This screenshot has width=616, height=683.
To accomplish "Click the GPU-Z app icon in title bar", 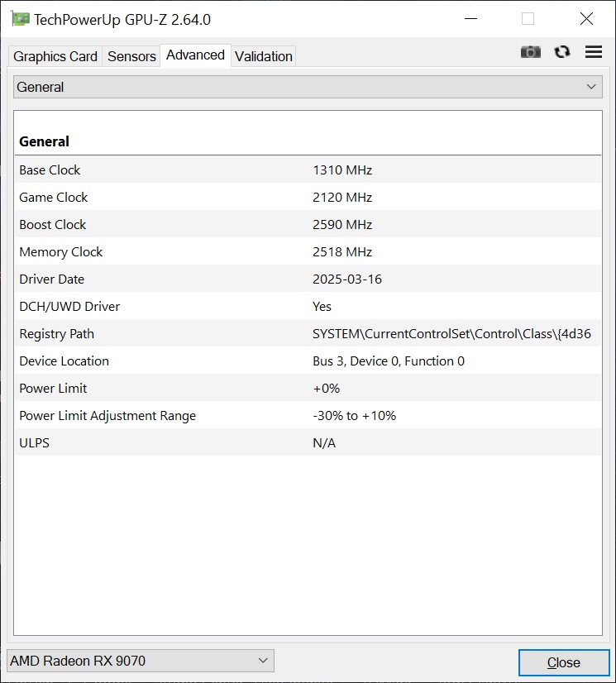I will [21, 19].
